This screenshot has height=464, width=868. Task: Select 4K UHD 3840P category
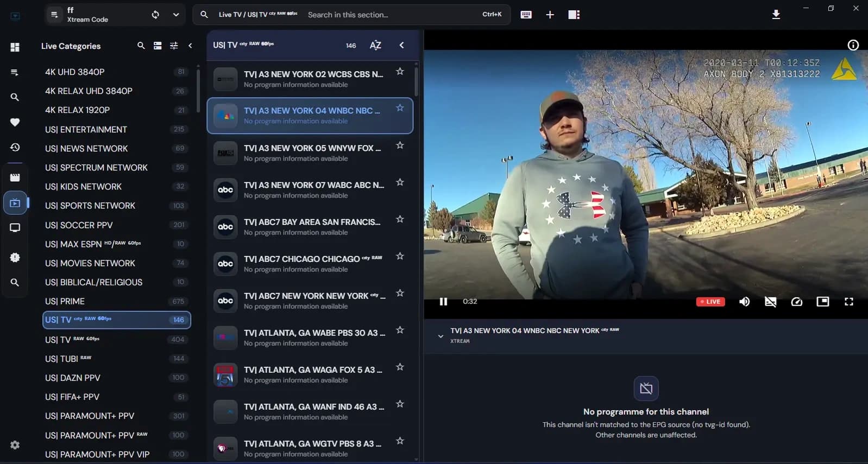click(x=117, y=72)
